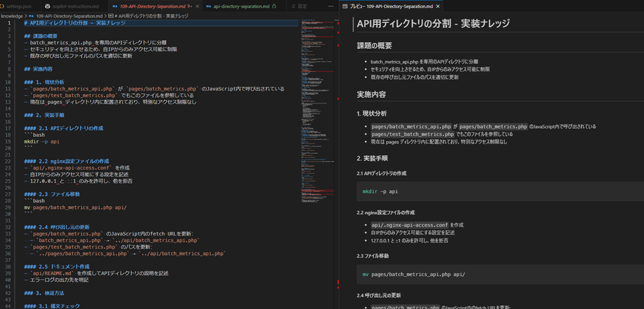Click the markdown file icon in the breadcrumb
The width and height of the screenshot is (644, 309).
pos(31,16)
